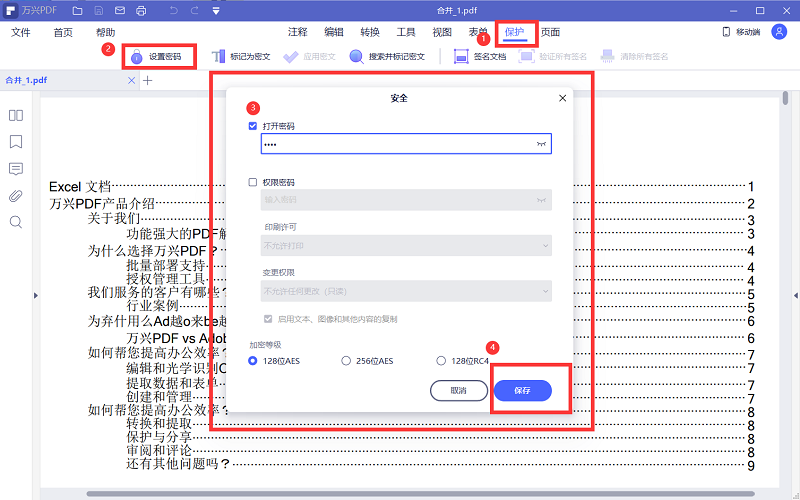Image resolution: width=800 pixels, height=500 pixels.
Task: Open the search panel icon in sidebar
Action: click(16, 222)
